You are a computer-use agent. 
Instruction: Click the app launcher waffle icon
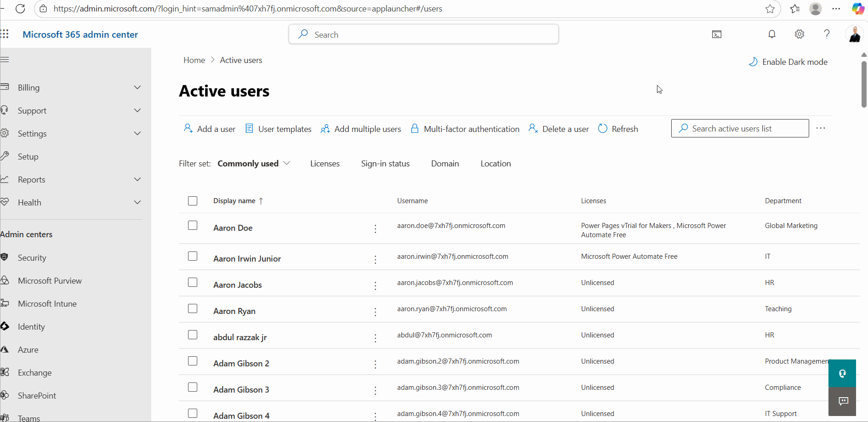point(5,34)
